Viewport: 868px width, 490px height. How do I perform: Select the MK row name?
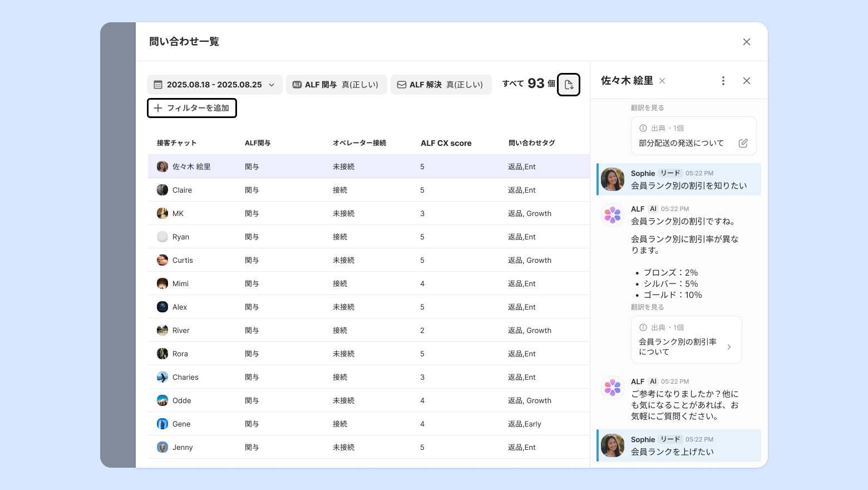click(178, 213)
